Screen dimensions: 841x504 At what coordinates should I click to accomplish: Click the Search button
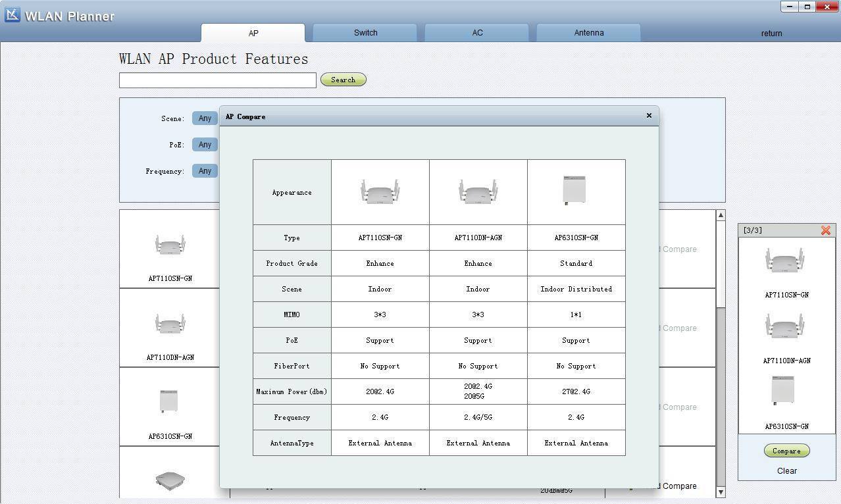pos(343,80)
